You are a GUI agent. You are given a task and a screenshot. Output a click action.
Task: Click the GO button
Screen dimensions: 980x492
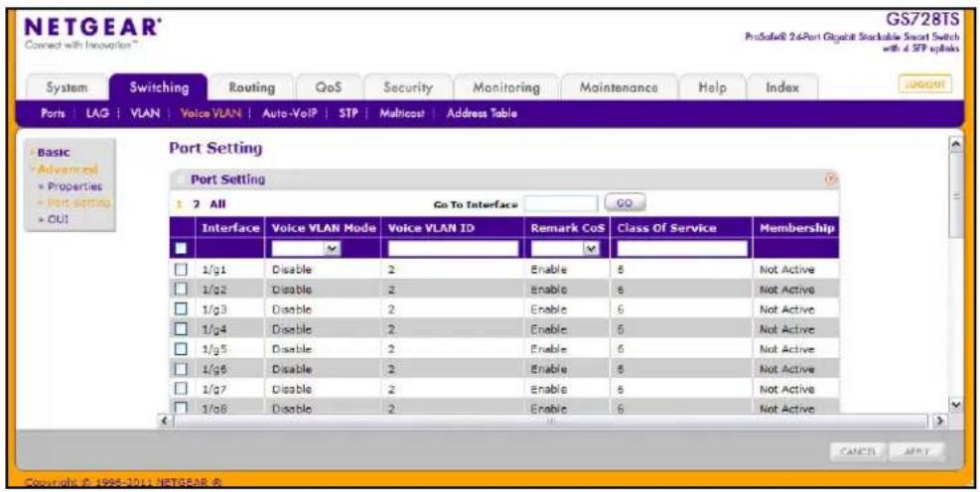coord(625,203)
